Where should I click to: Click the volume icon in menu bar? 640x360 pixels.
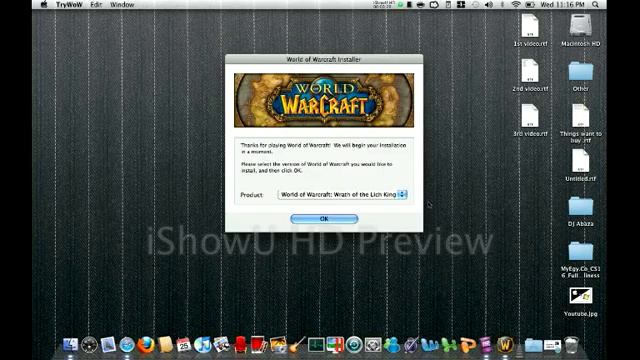coord(489,4)
